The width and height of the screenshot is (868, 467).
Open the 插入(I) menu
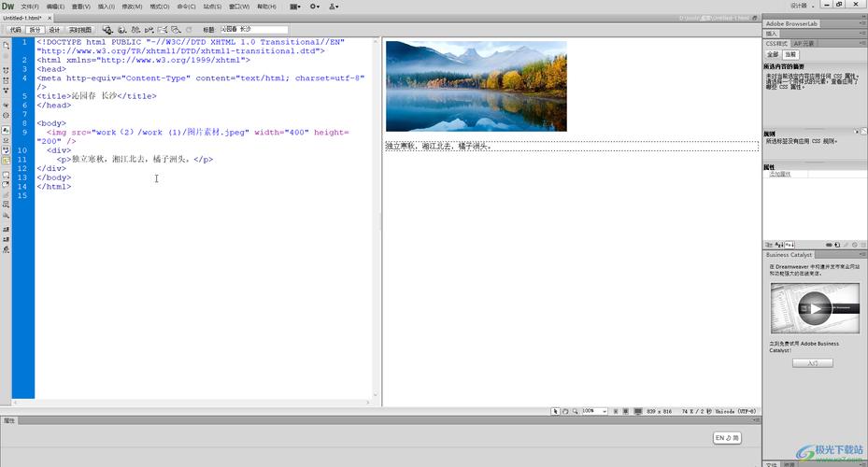point(107,7)
